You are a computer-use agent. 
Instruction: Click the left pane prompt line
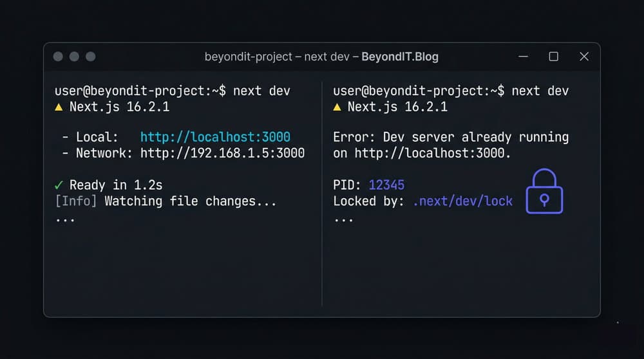coord(173,91)
